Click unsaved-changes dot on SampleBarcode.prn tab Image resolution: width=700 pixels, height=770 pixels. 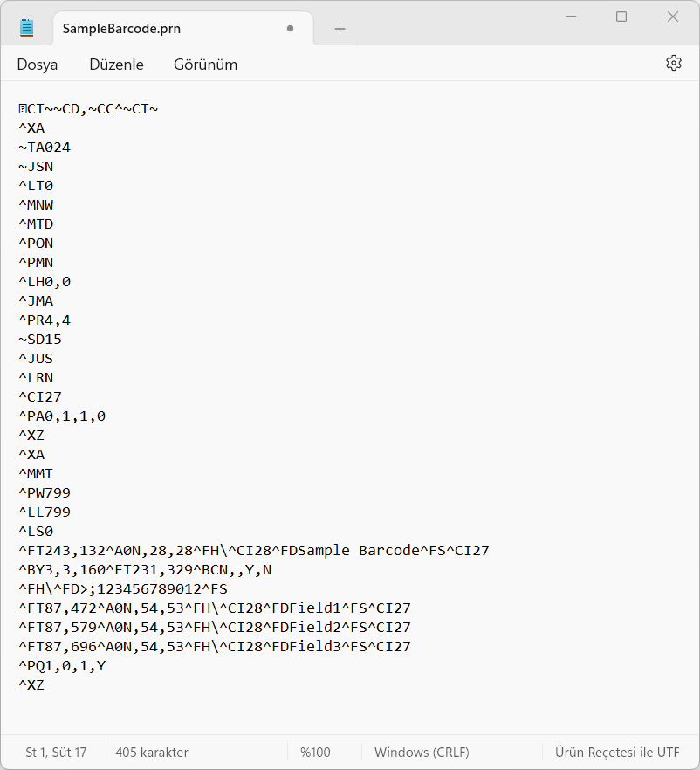pos(291,29)
